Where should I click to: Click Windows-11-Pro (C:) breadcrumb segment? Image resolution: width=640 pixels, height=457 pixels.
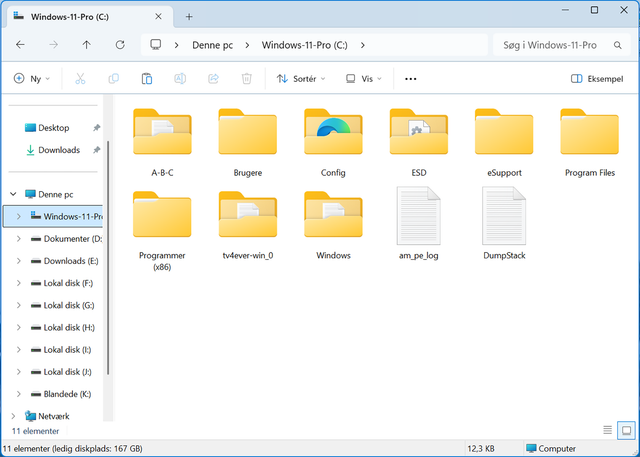pyautogui.click(x=304, y=45)
